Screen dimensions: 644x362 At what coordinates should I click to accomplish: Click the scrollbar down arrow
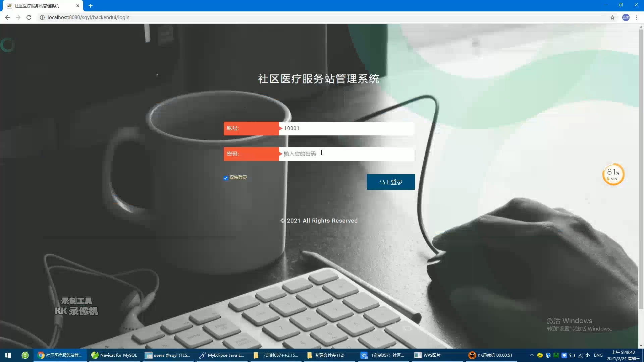pos(641,346)
